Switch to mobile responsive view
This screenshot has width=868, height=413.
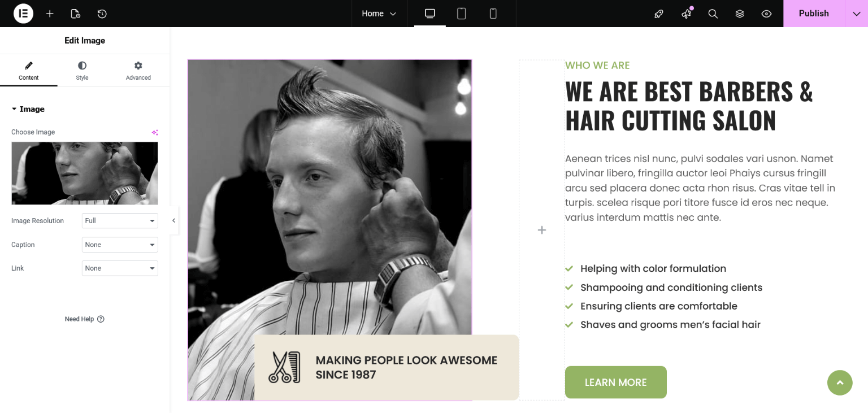click(x=493, y=14)
